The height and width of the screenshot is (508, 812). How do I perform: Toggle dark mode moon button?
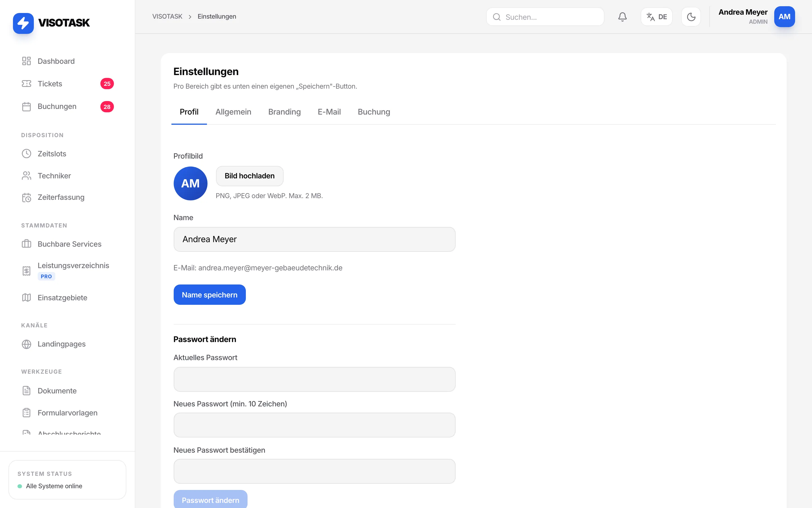point(691,17)
